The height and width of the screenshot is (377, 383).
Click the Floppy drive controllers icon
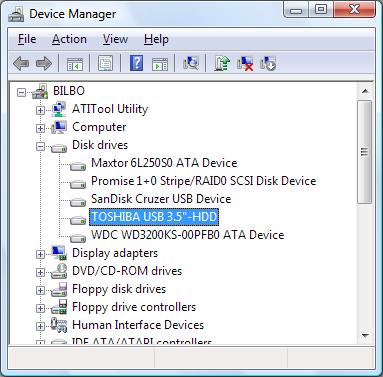click(x=59, y=307)
